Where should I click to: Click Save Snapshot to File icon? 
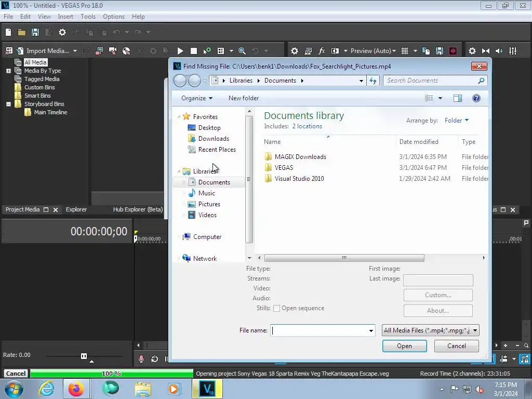tap(440, 51)
